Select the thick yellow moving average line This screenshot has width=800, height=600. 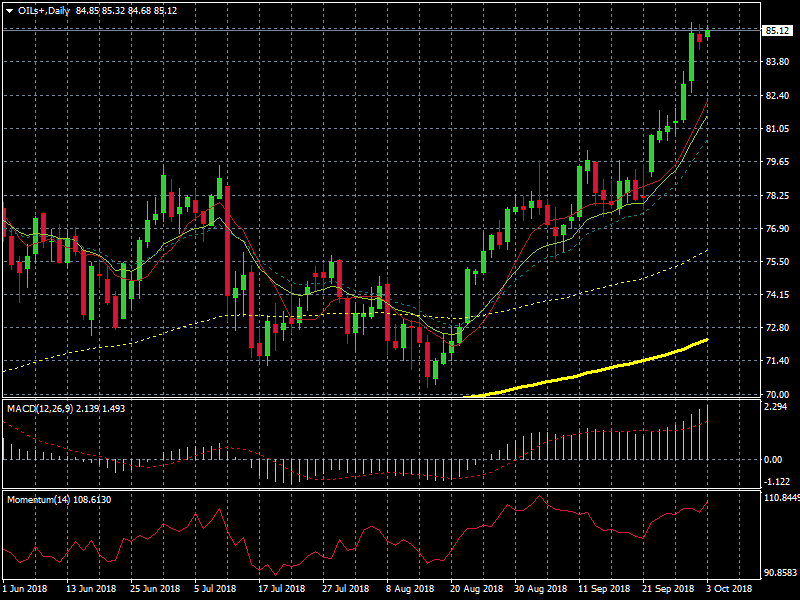point(600,370)
